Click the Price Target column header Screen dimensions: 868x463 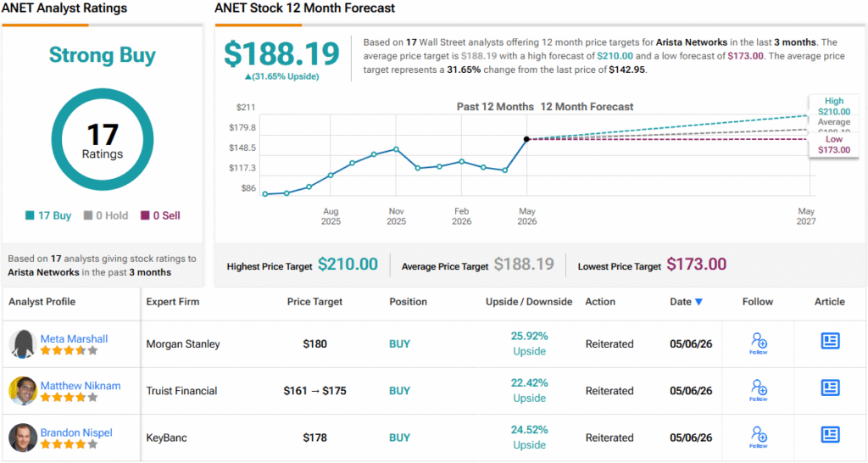click(x=314, y=302)
